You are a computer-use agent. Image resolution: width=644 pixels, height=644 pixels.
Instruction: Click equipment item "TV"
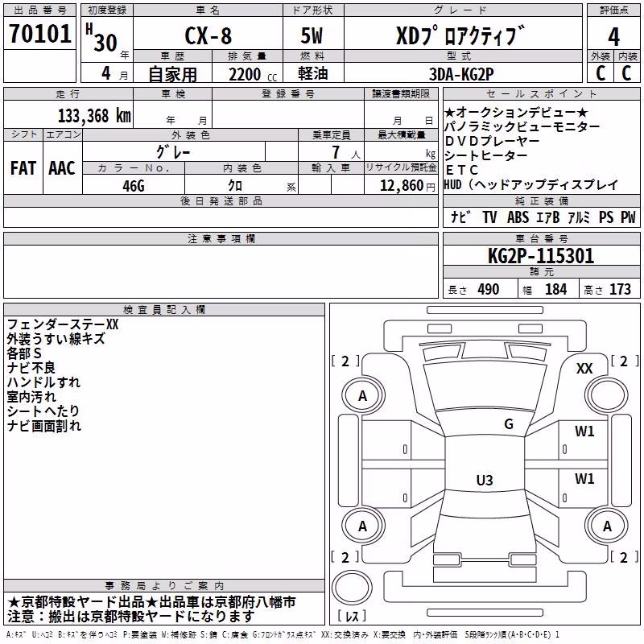[x=489, y=217]
